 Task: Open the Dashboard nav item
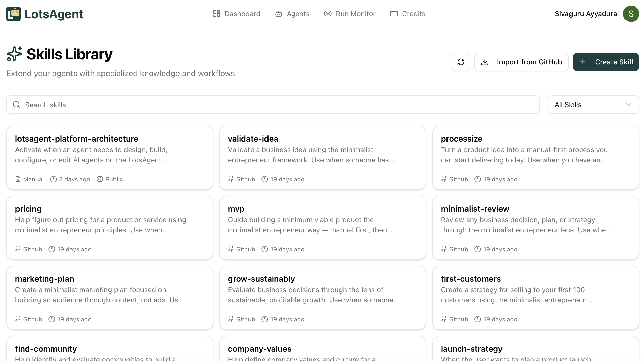click(236, 14)
